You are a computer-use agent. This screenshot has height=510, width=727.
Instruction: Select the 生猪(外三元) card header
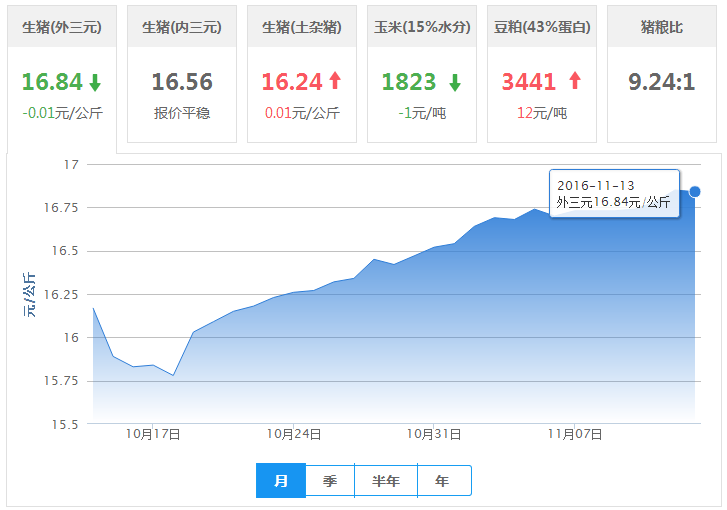[x=62, y=27]
